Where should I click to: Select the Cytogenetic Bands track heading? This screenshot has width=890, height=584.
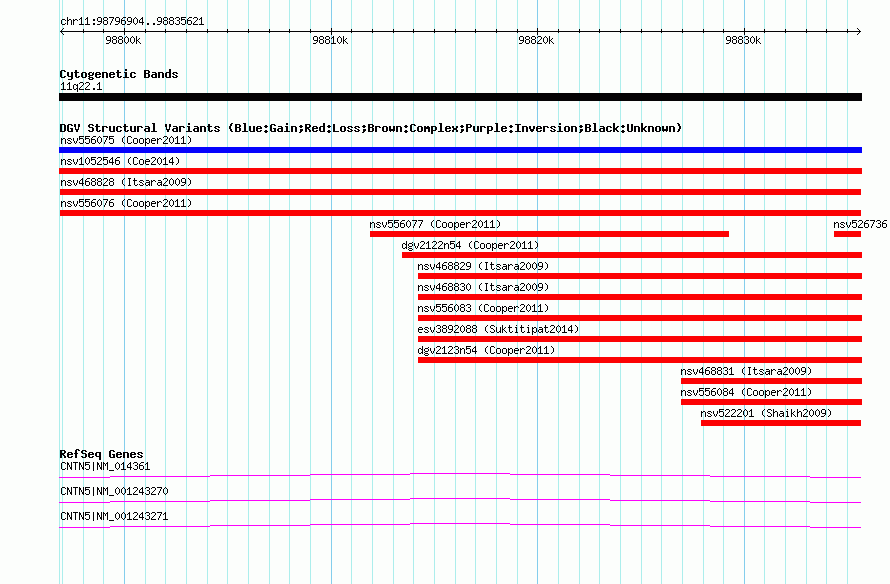click(119, 74)
